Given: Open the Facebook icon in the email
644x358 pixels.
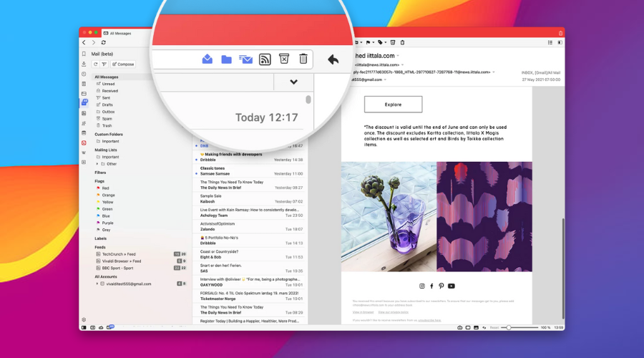Looking at the screenshot, I should (431, 286).
